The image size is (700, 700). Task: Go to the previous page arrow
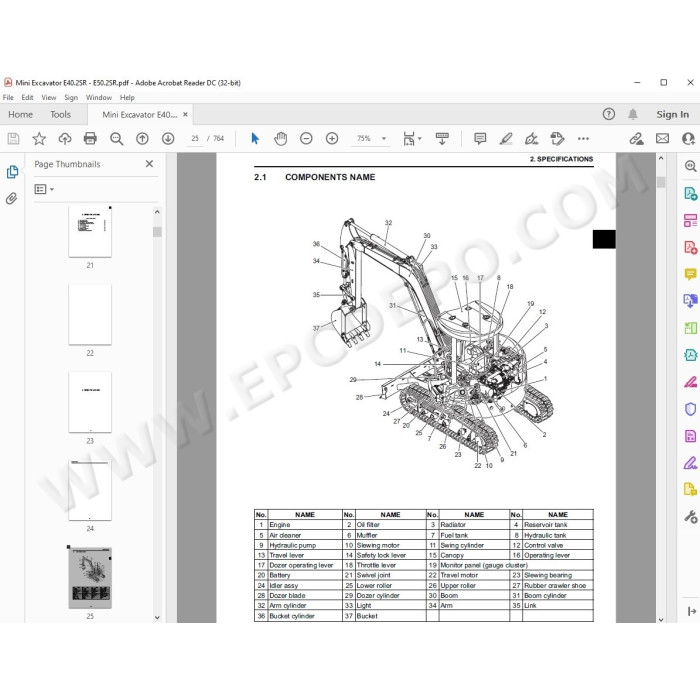pyautogui.click(x=142, y=139)
